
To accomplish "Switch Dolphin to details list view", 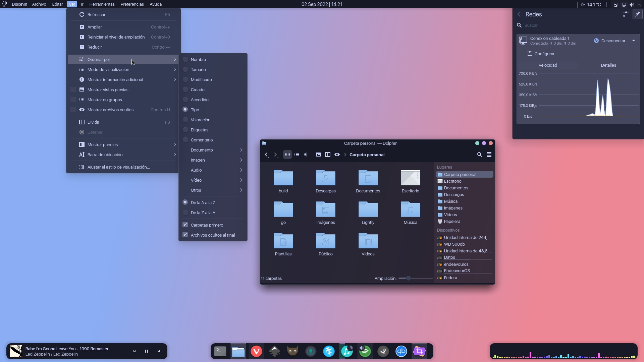I will coord(297,155).
